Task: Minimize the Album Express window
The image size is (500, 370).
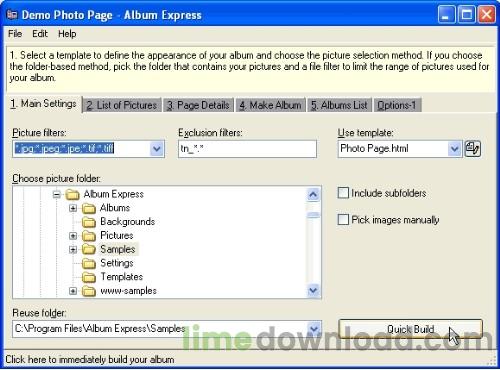Action: [446, 15]
